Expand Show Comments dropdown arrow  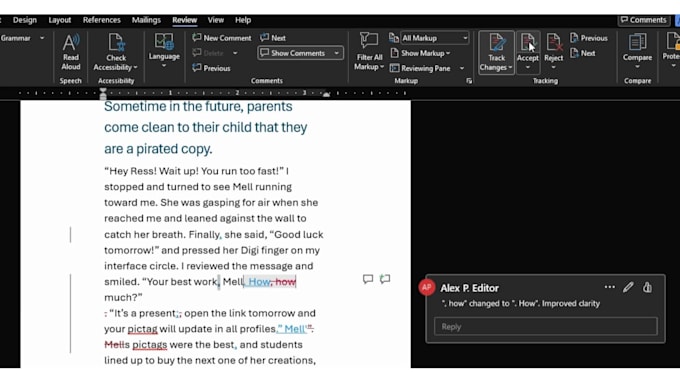pos(337,53)
